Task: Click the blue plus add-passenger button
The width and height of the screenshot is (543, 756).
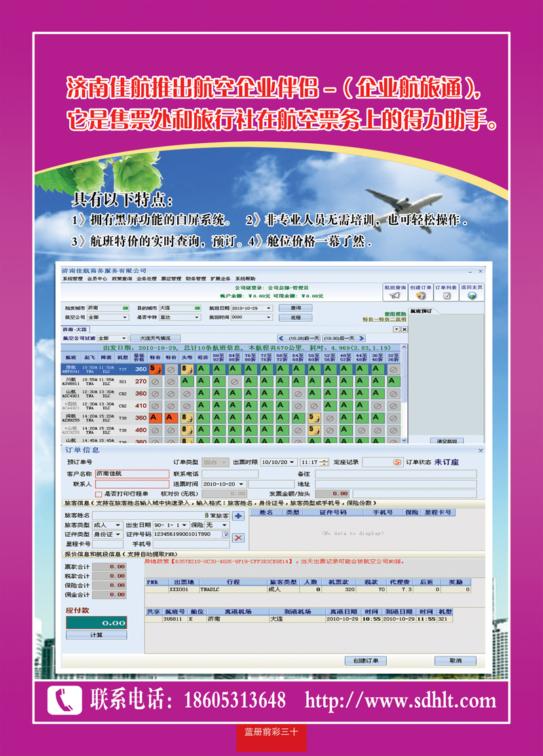Action: click(238, 516)
